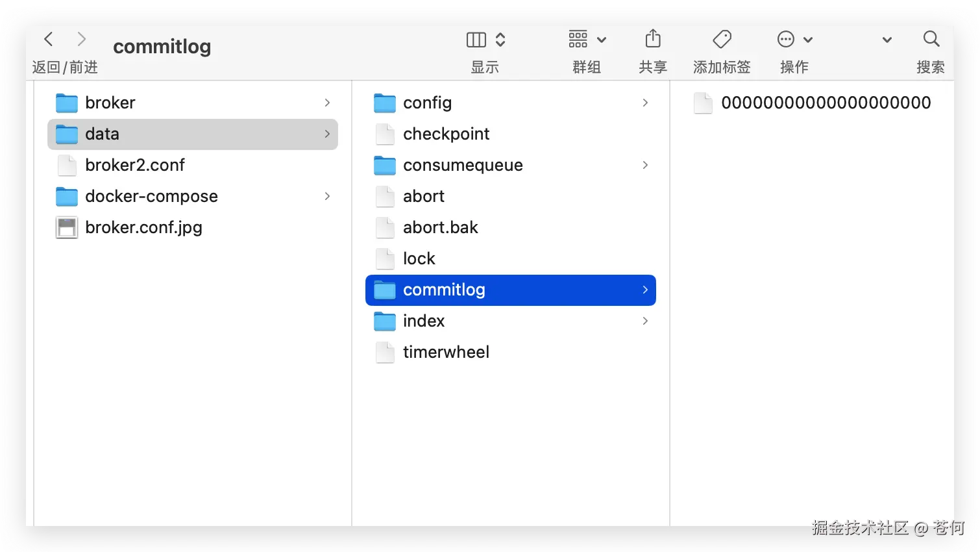
Task: Click the forward navigation arrow
Action: 82,39
